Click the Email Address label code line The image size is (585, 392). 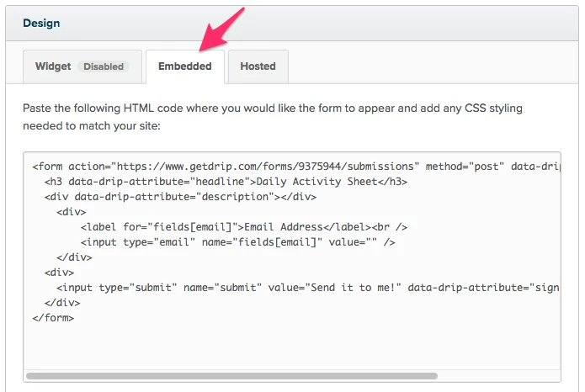[x=244, y=227]
